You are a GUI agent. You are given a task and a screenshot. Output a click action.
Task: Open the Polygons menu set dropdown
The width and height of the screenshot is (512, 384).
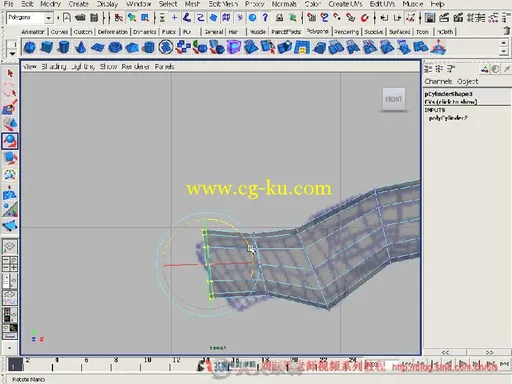(x=29, y=17)
